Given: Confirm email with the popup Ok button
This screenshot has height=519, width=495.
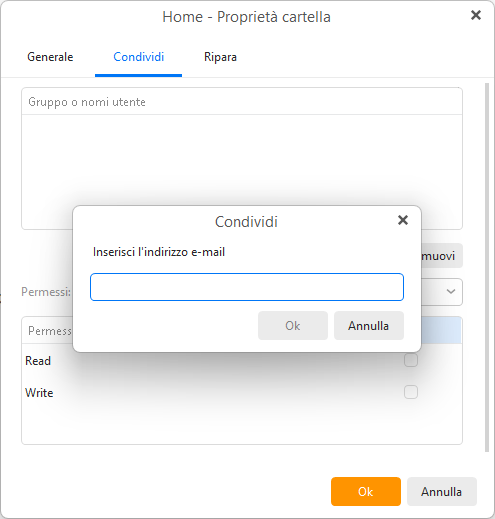Looking at the screenshot, I should click(293, 326).
